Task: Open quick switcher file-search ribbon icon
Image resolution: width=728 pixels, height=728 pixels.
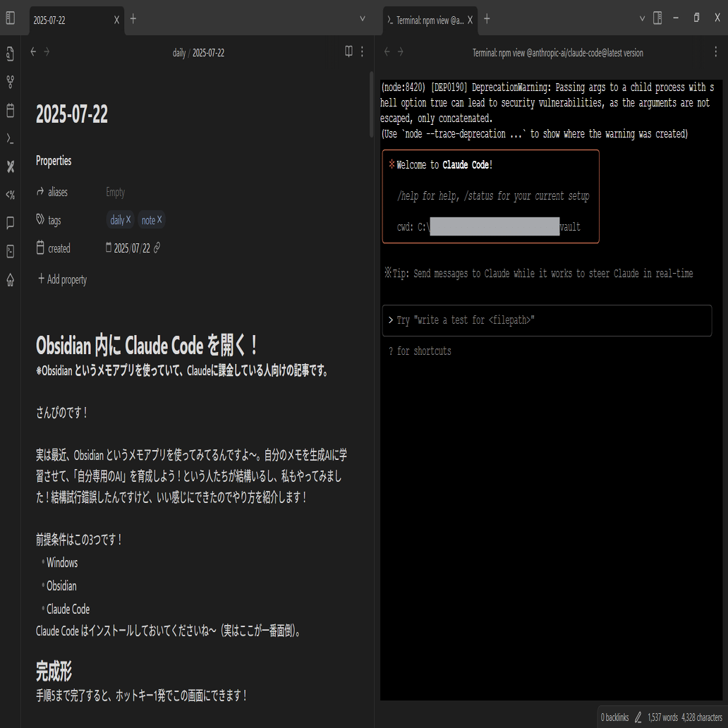Action: (x=10, y=54)
